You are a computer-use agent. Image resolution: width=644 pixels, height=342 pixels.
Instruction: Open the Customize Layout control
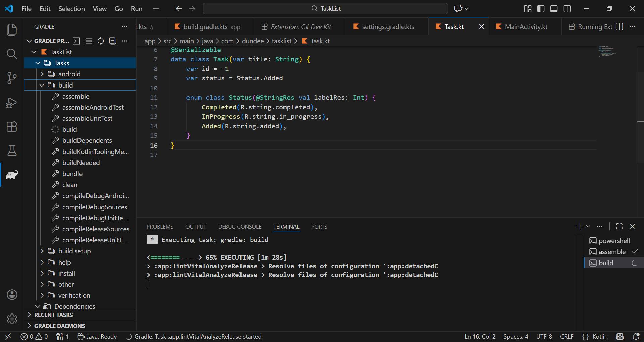point(528,9)
